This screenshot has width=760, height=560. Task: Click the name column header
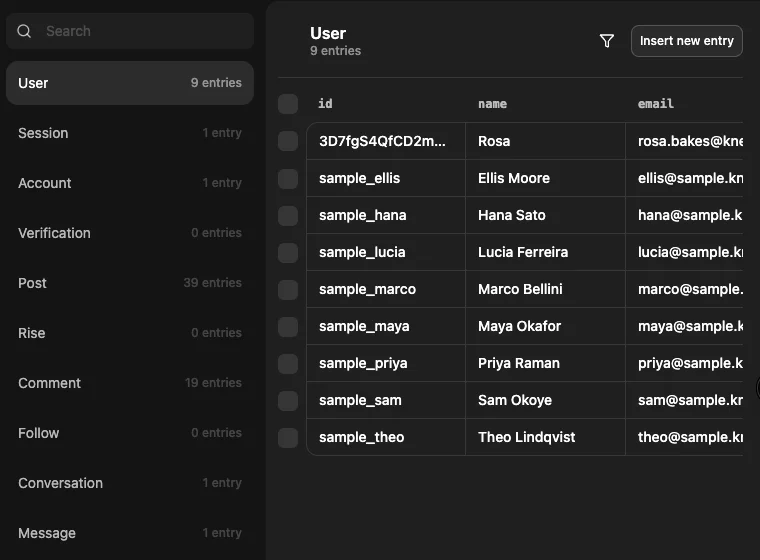click(x=492, y=104)
